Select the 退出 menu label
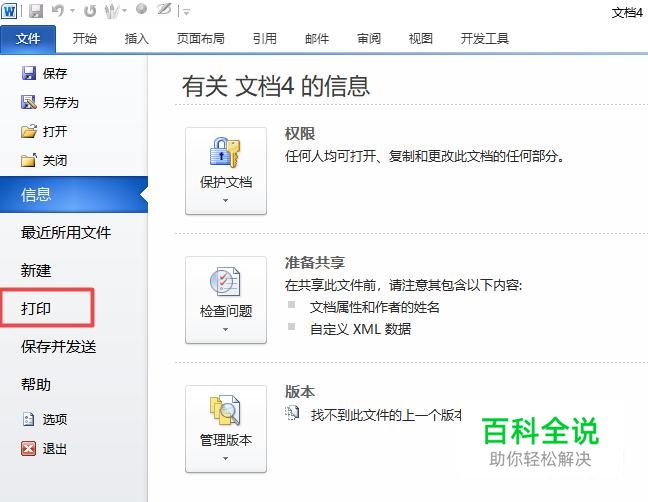The width and height of the screenshot is (648, 502). click(x=55, y=449)
